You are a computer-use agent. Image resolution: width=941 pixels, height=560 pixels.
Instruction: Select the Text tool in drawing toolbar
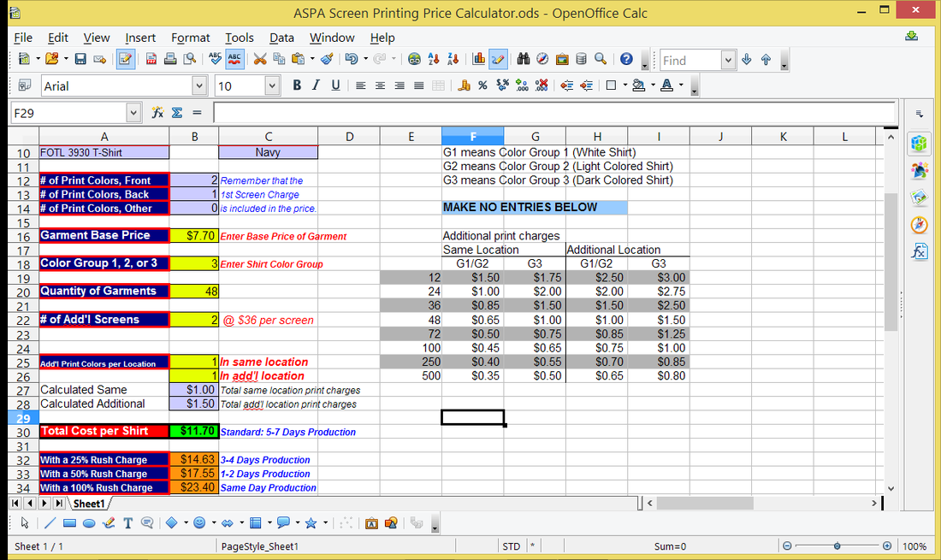pyautogui.click(x=127, y=522)
